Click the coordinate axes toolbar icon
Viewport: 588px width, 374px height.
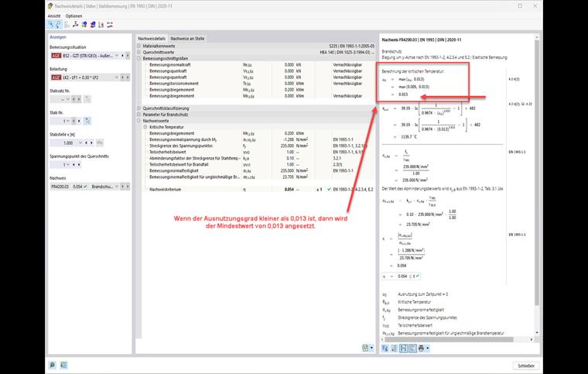point(75,25)
